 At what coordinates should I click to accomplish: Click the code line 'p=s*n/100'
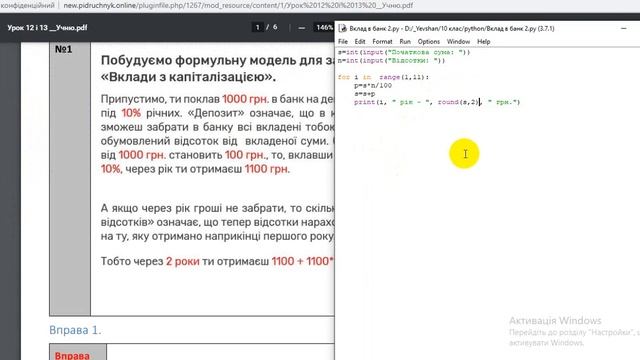coord(373,85)
